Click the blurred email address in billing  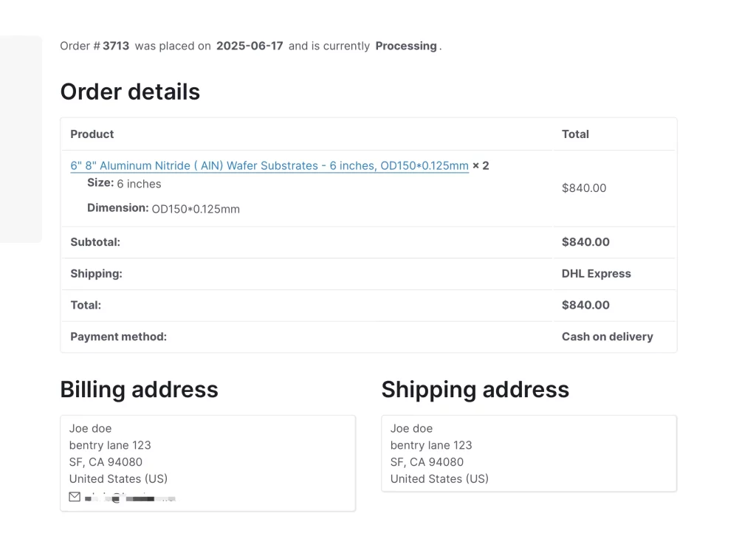pos(130,498)
